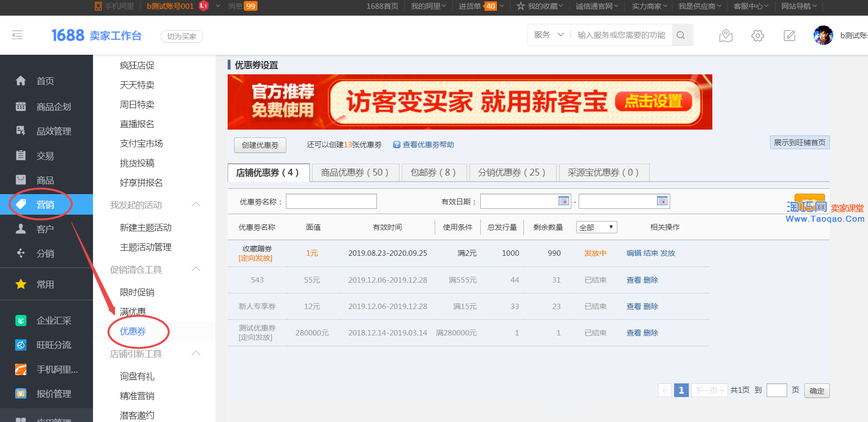Click the 我的收藏 star icon
This screenshot has height=422, width=868.
point(520,6)
